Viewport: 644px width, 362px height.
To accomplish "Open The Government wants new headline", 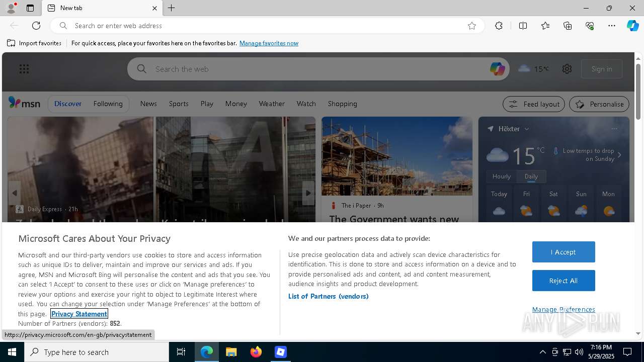I will (x=394, y=218).
